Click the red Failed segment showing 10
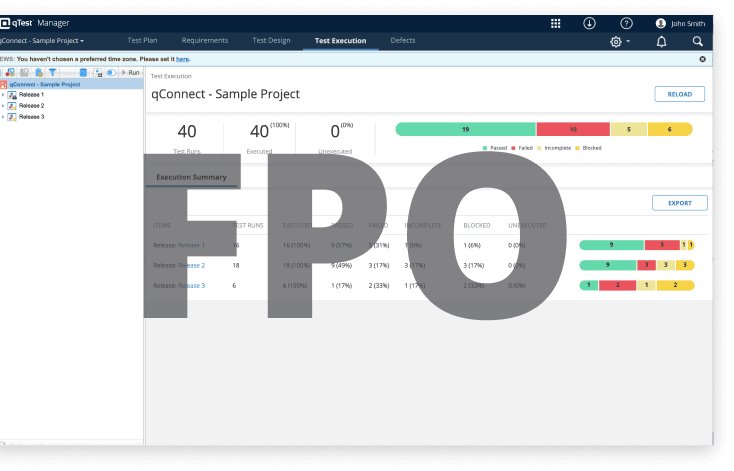This screenshot has height=471, width=734. pyautogui.click(x=573, y=129)
